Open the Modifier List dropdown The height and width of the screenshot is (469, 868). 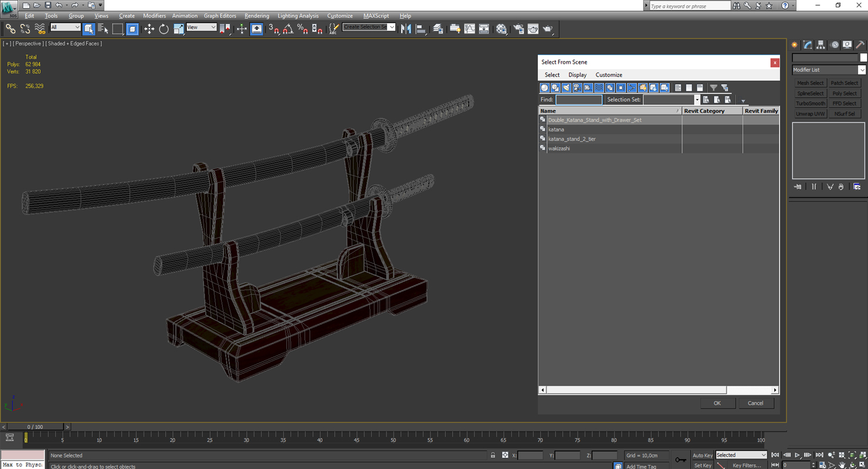[x=829, y=70]
